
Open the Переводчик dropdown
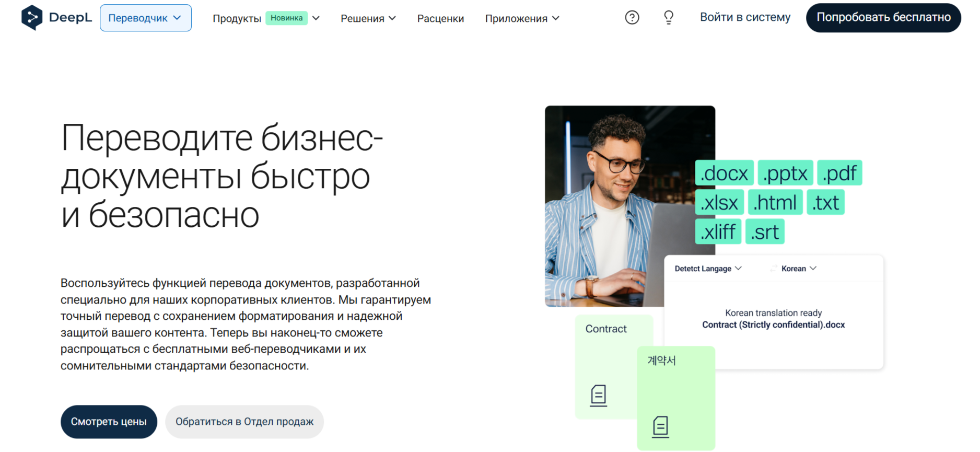(146, 18)
